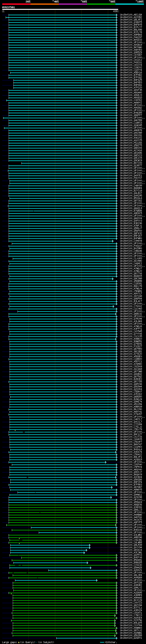Select label UniRef100_Q29298
Viewport: 146px width, 644px height.
pyautogui.click(x=131, y=497)
